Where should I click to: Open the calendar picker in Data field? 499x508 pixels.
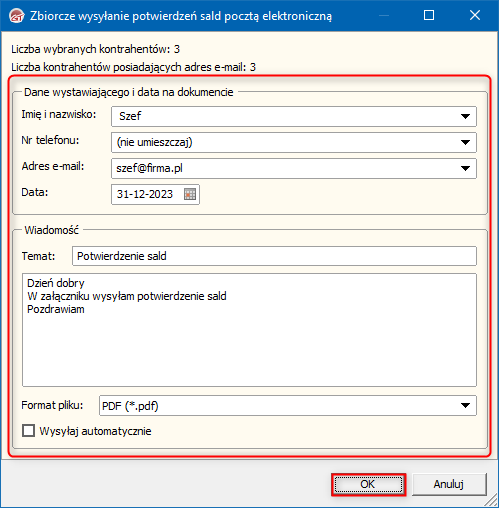(190, 194)
